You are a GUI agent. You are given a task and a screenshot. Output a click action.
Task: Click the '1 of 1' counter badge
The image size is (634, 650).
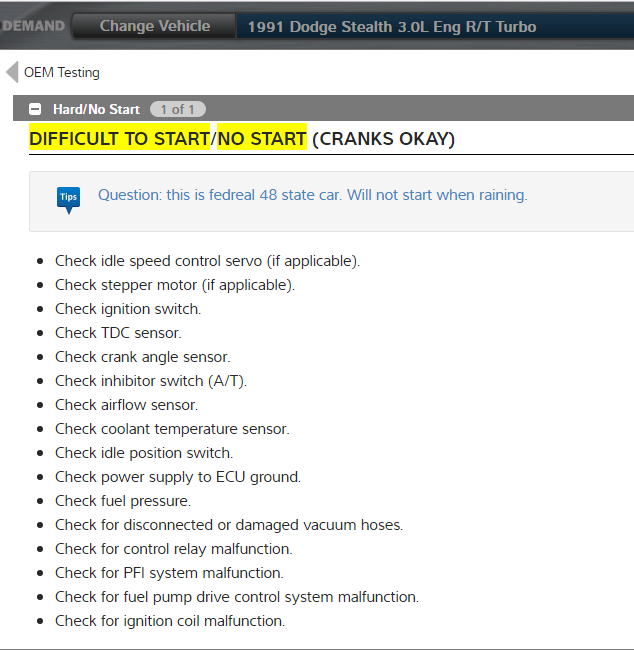pyautogui.click(x=178, y=109)
